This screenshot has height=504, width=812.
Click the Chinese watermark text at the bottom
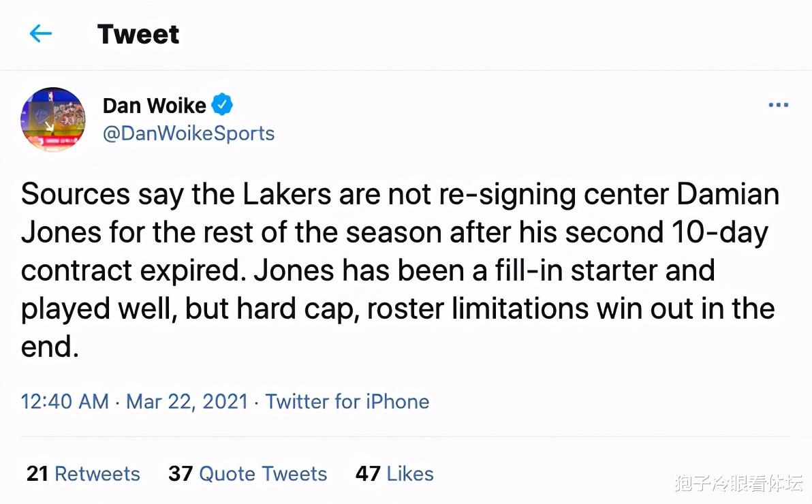pos(738,483)
